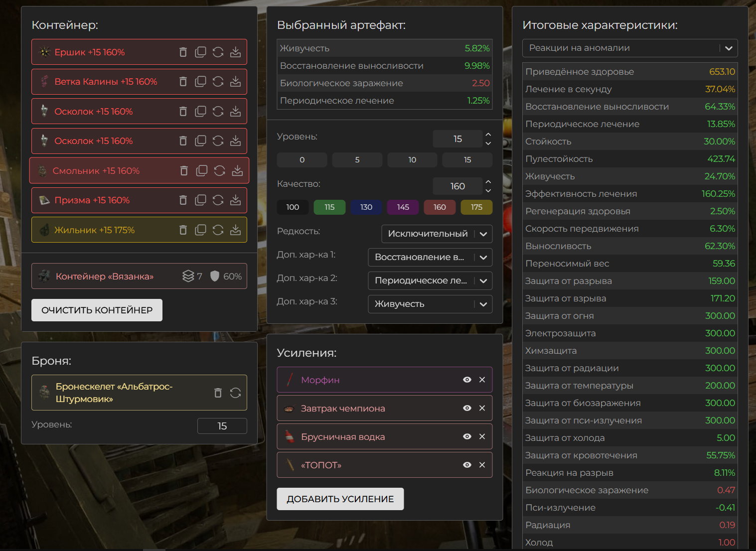Choose Контейнер «Вязанка» entry
This screenshot has width=756, height=551.
coord(105,276)
